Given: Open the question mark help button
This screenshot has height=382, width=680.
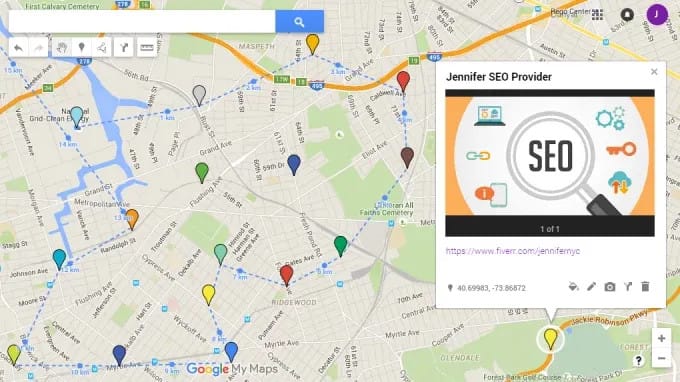Looking at the screenshot, I should 638,360.
